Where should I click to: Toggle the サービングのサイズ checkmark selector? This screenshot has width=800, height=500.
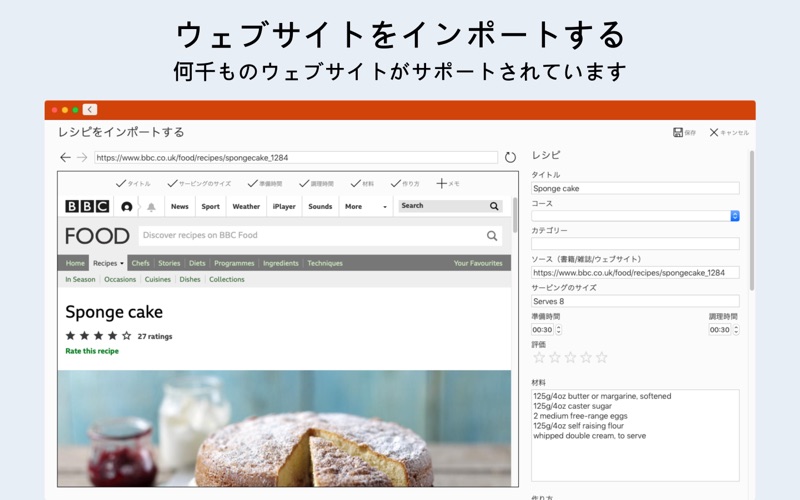click(x=199, y=184)
